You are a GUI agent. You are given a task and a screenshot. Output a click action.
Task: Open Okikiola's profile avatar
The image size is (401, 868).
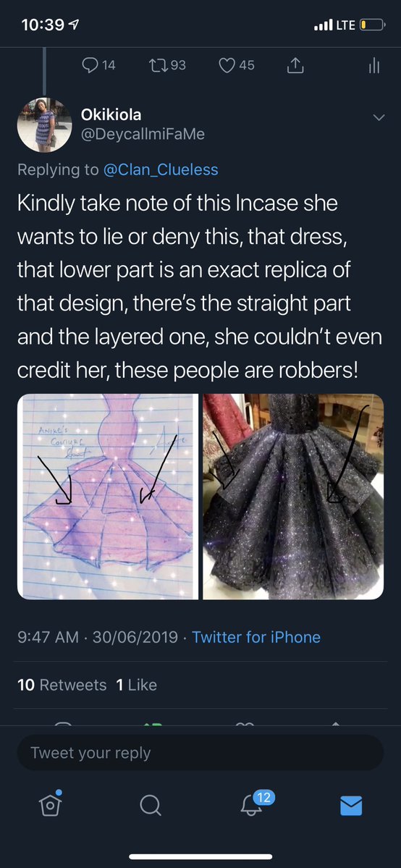[x=44, y=126]
